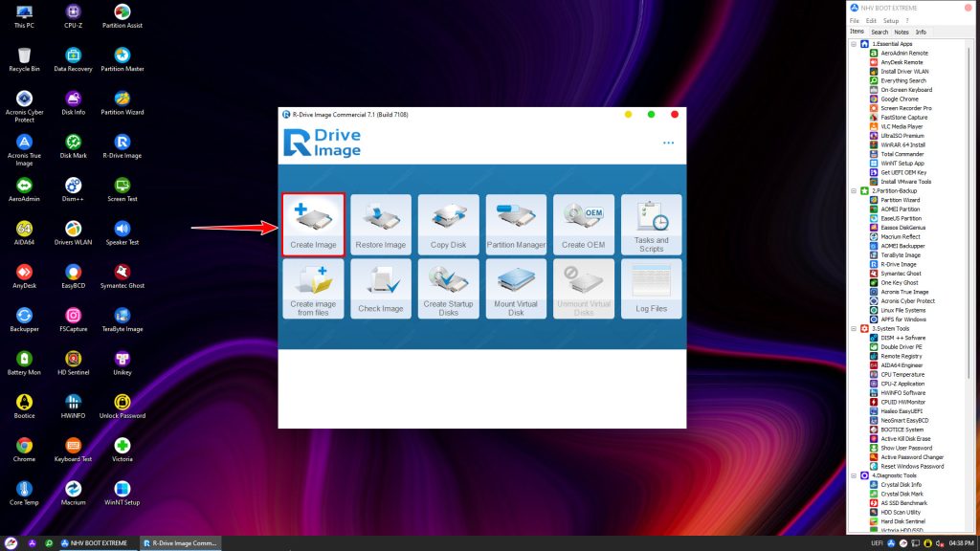Image resolution: width=980 pixels, height=551 pixels.
Task: Switch to the Notes tab
Action: click(x=902, y=32)
